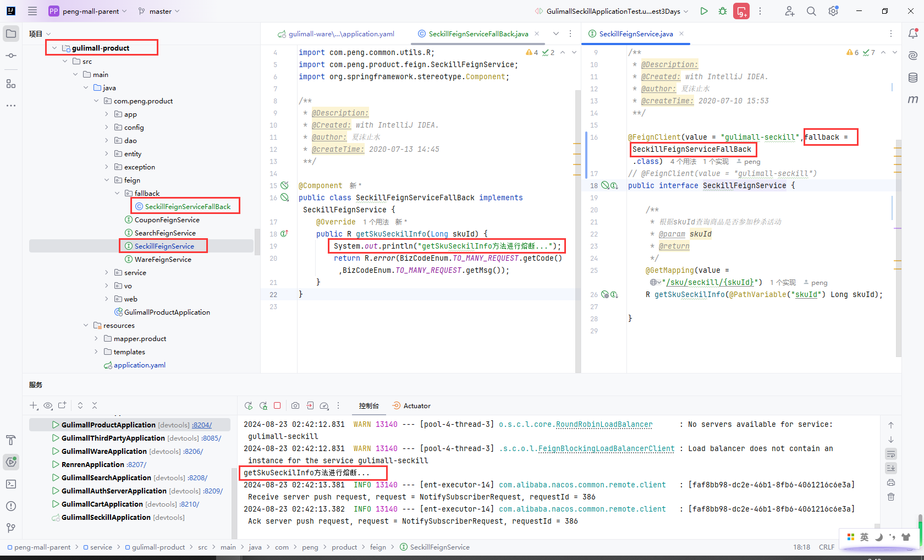This screenshot has width=924, height=560.
Task: Stop the running service with red square
Action: pos(277,405)
